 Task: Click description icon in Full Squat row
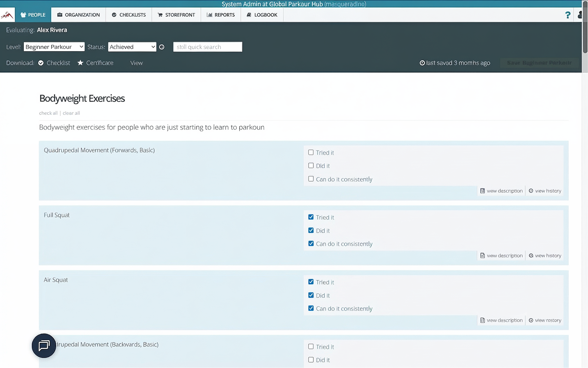pos(482,256)
